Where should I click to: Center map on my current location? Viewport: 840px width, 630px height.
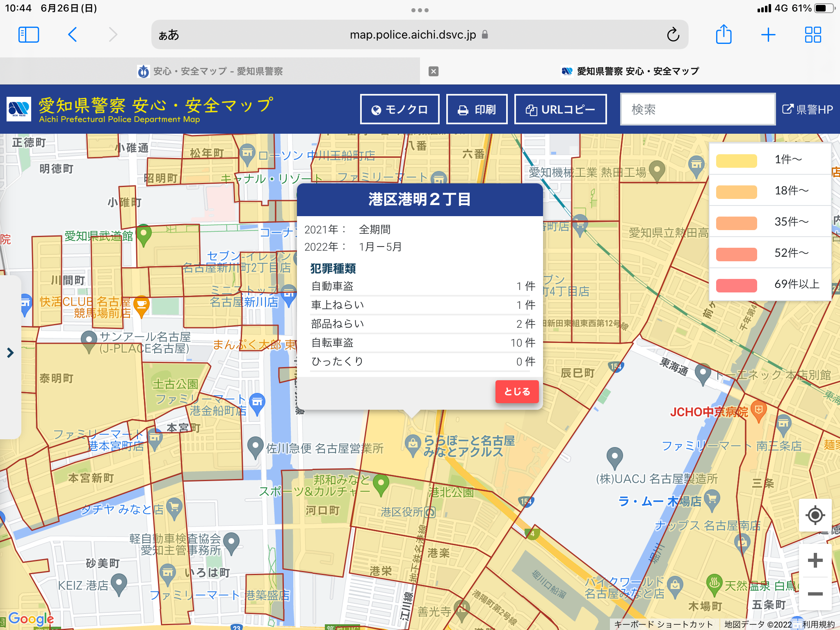(x=815, y=515)
